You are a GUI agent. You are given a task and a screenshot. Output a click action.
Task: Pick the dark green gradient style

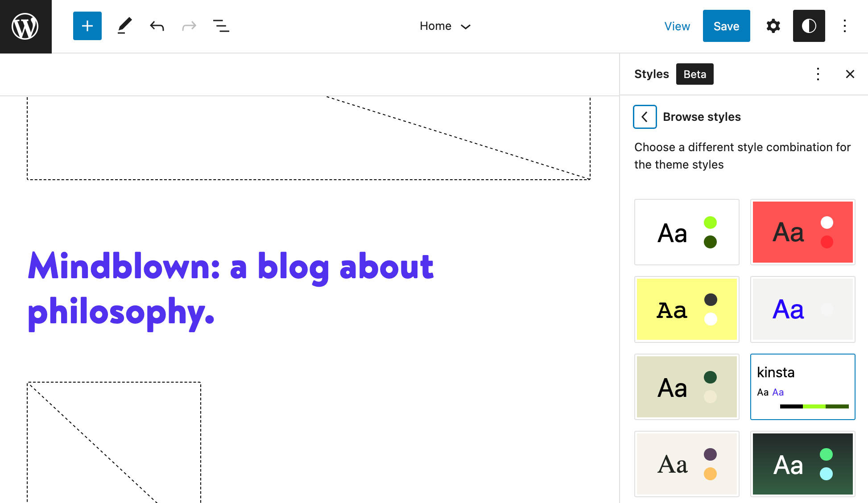[802, 464]
